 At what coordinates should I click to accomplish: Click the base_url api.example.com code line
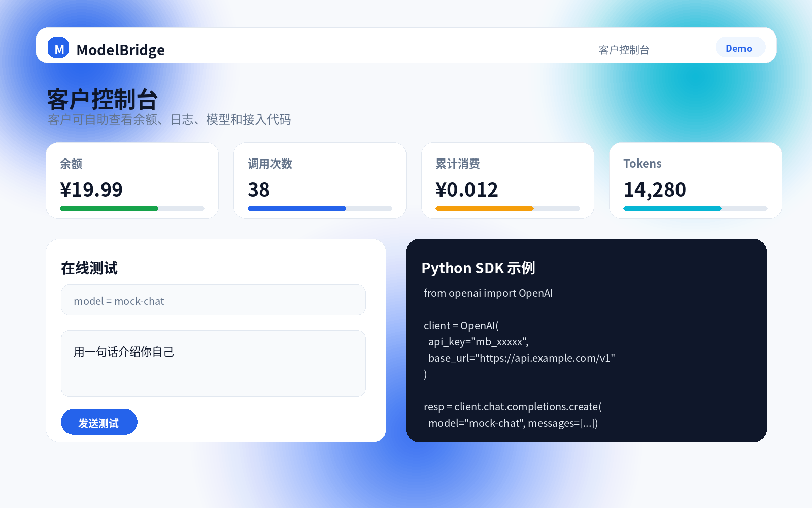coord(522,358)
